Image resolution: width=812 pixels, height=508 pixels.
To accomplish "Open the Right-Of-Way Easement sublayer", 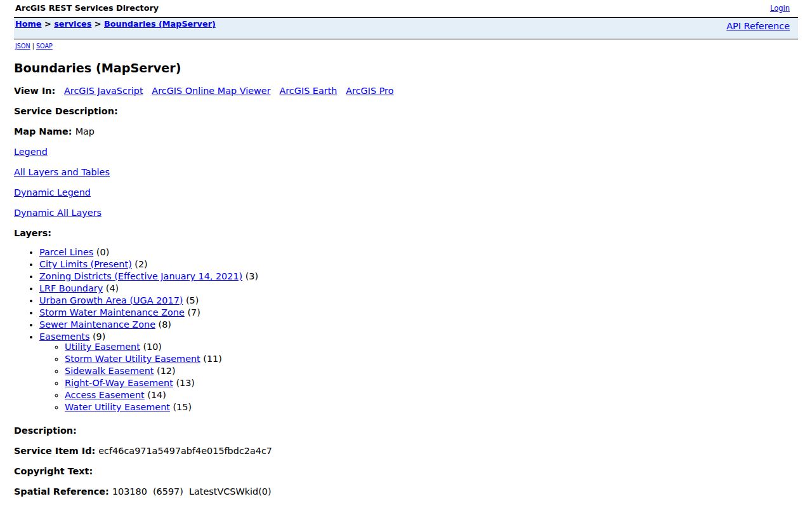I will 119,383.
